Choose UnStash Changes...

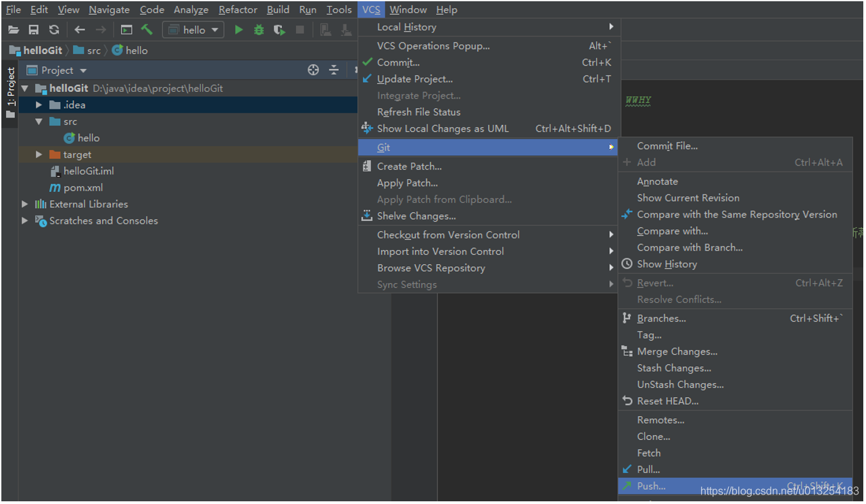pyautogui.click(x=736, y=385)
